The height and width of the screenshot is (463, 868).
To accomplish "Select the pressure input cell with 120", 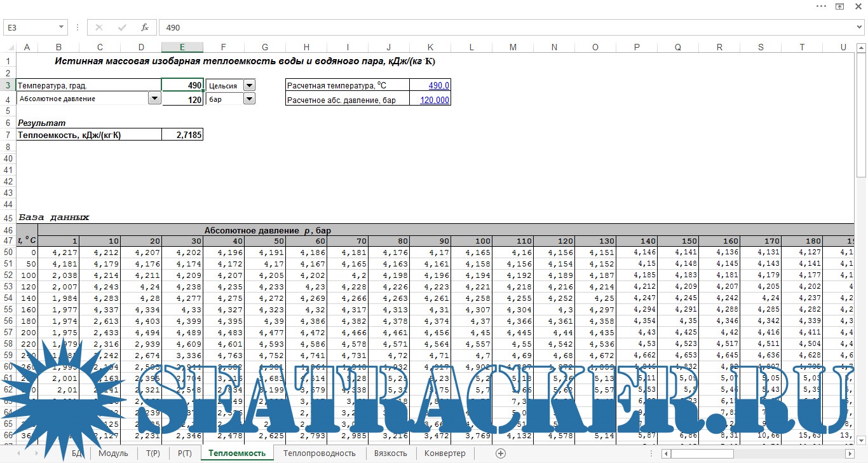I will click(x=182, y=99).
